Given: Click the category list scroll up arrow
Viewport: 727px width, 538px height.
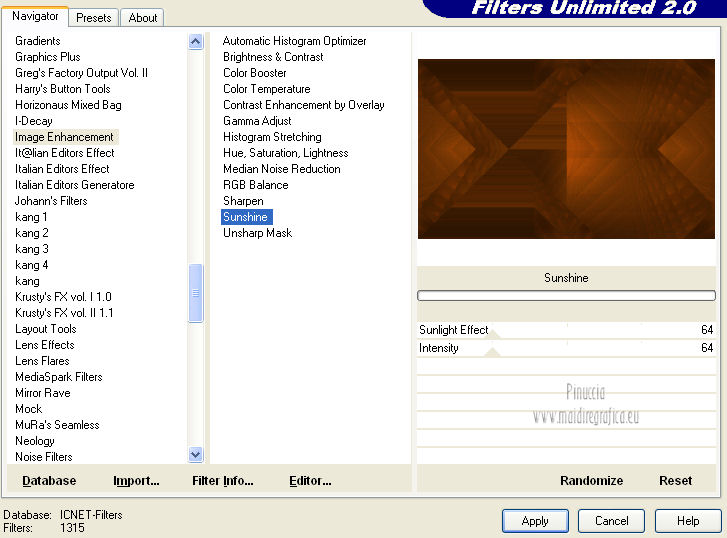Looking at the screenshot, I should click(x=196, y=42).
